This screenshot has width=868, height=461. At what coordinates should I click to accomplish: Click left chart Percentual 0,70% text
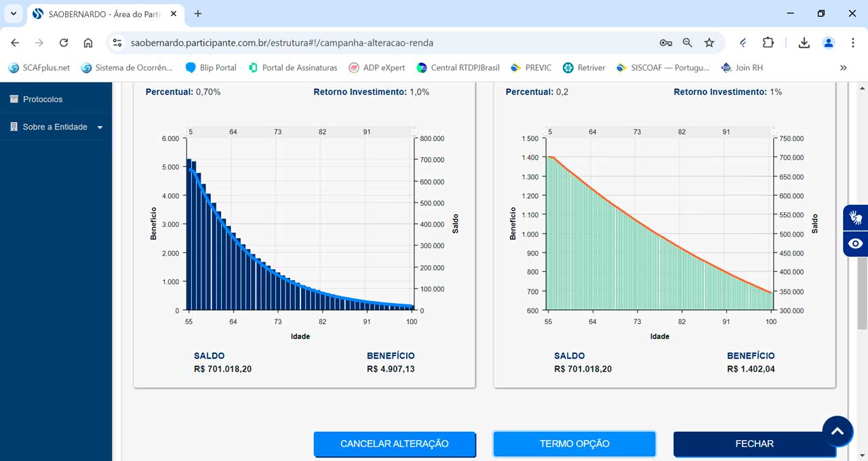[x=183, y=92]
